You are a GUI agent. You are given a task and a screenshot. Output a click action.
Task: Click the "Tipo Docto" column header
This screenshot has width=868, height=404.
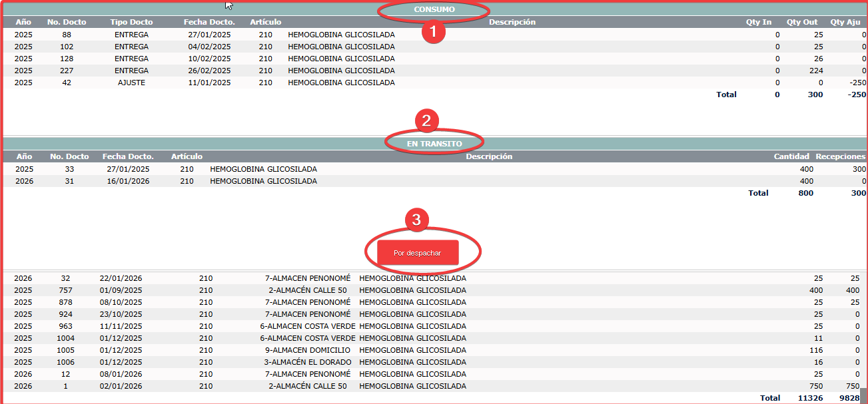click(x=131, y=23)
